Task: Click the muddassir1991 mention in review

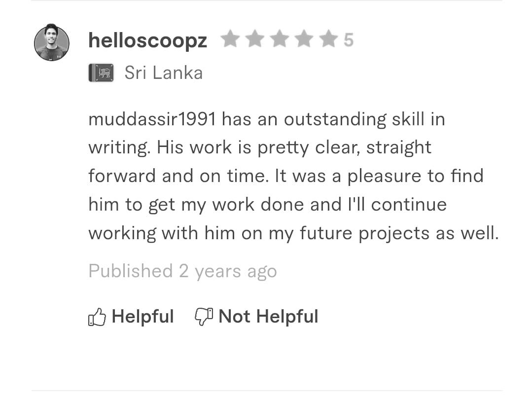Action: coord(152,119)
